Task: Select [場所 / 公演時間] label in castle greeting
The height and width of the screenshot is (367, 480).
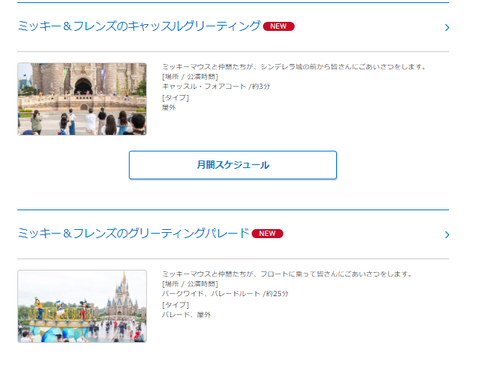Action: (190, 77)
